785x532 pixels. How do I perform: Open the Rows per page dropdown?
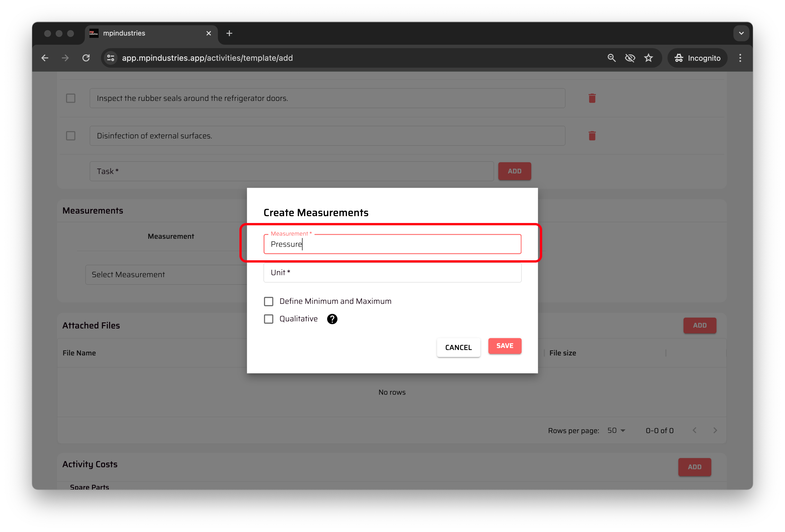(x=616, y=430)
